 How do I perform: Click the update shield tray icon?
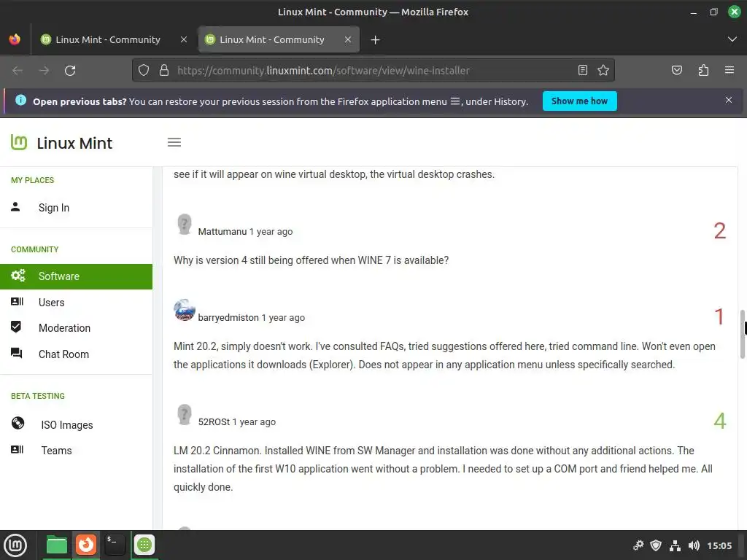pos(656,545)
